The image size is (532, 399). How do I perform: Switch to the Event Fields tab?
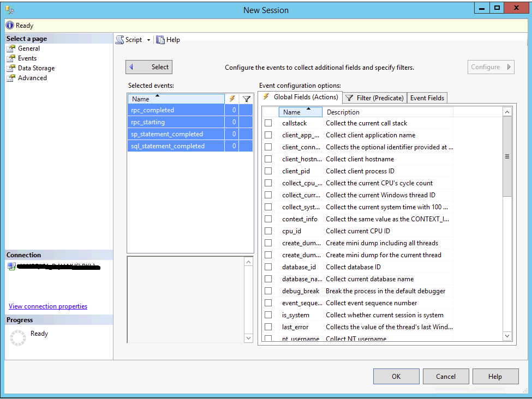tap(427, 98)
